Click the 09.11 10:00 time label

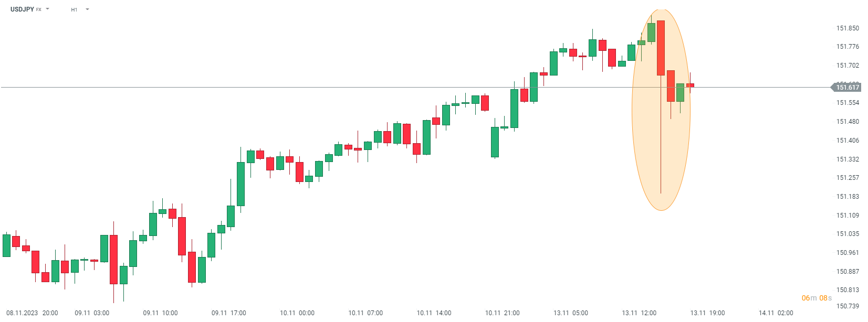160,313
